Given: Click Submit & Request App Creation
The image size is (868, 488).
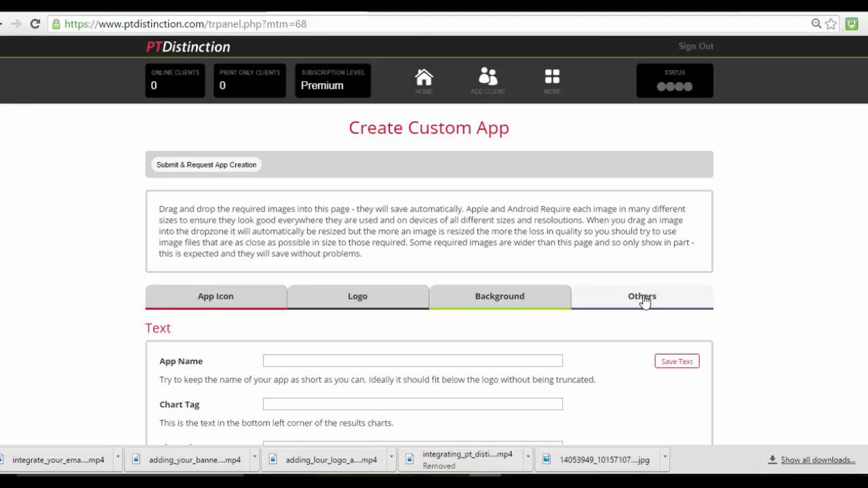Looking at the screenshot, I should (206, 165).
